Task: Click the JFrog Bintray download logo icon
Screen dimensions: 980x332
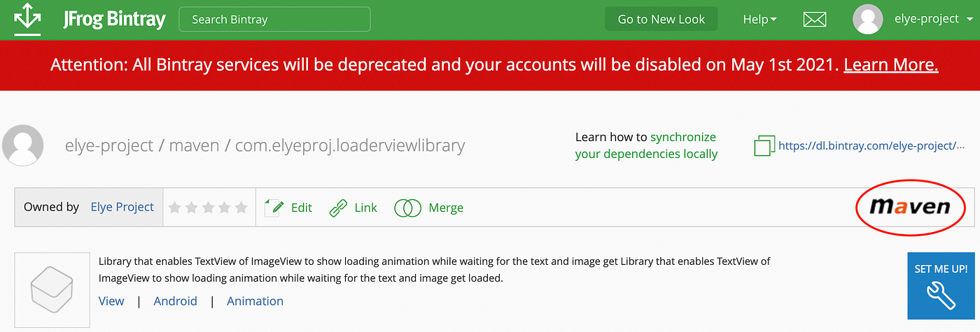Action: (x=27, y=19)
